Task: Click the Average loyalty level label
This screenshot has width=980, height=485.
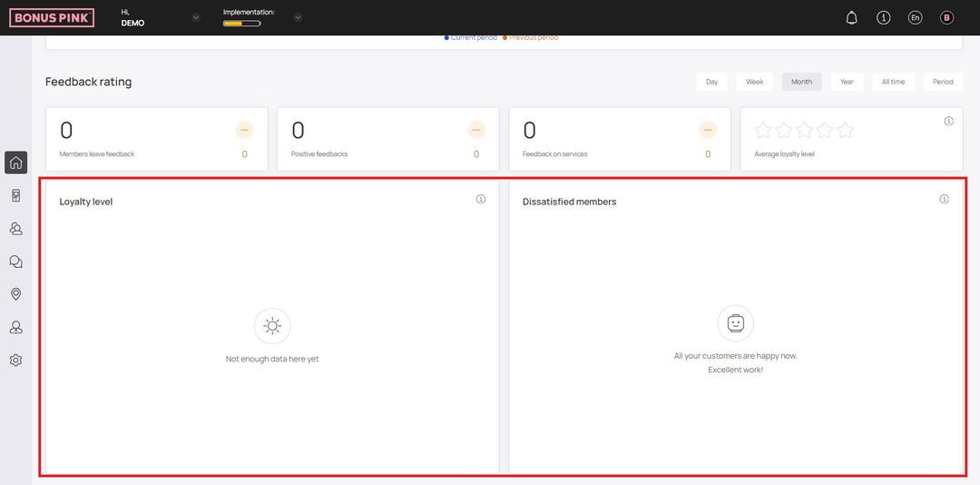Action: coord(784,154)
